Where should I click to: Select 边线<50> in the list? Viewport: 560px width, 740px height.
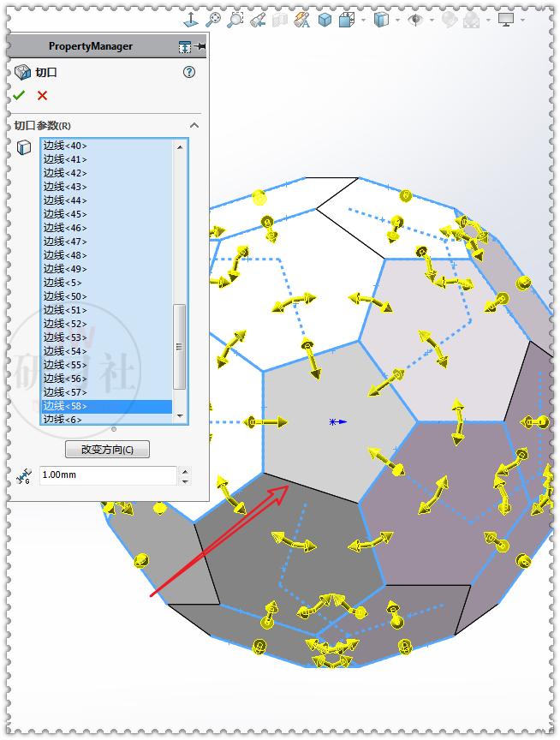[x=107, y=295]
